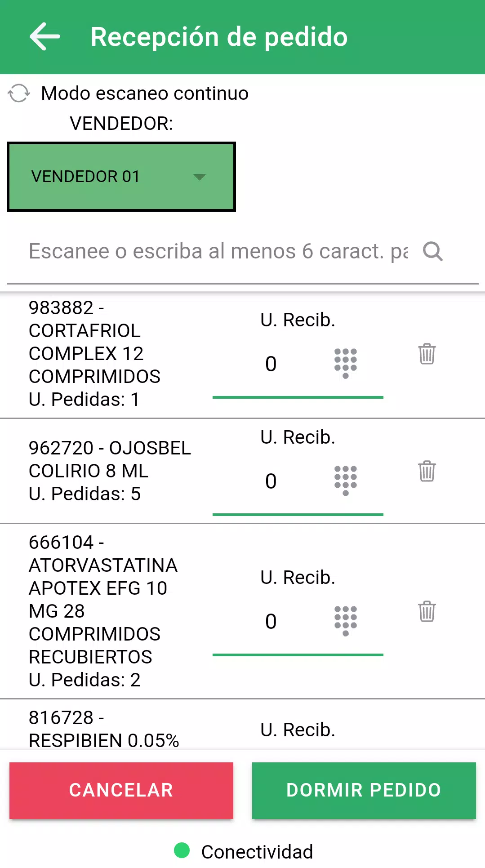Select the 666104 ATORVASTATINA row text
The height and width of the screenshot is (868, 485).
(103, 611)
